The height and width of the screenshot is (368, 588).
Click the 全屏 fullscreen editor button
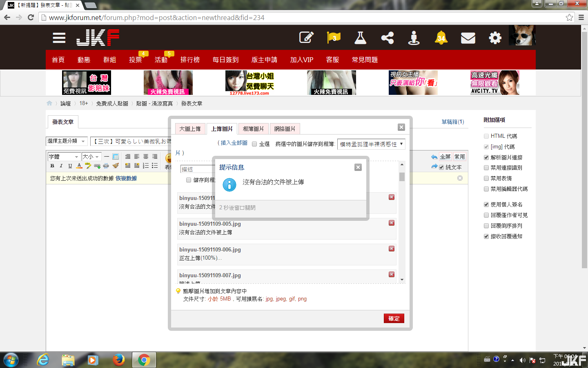(x=445, y=157)
